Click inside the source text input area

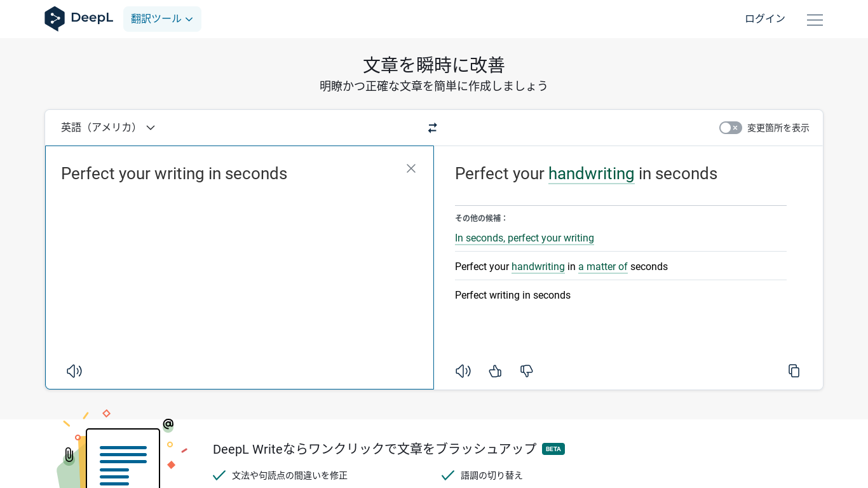point(239,267)
